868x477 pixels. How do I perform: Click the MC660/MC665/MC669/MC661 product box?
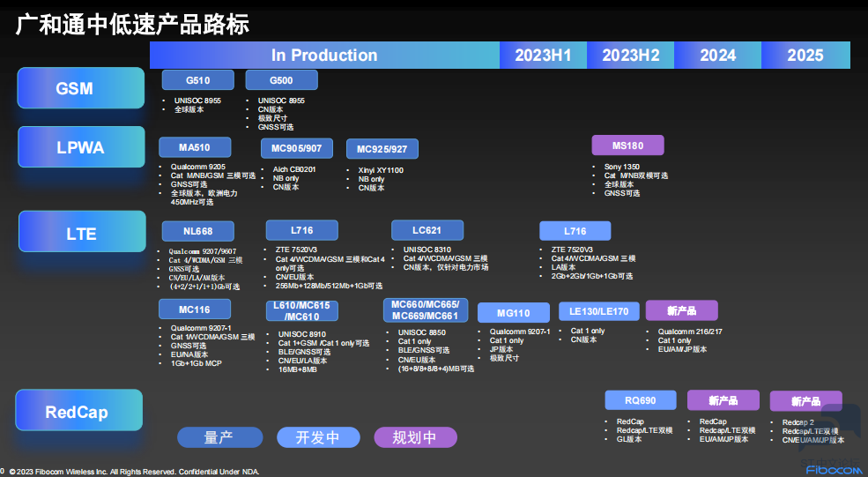[x=425, y=310]
